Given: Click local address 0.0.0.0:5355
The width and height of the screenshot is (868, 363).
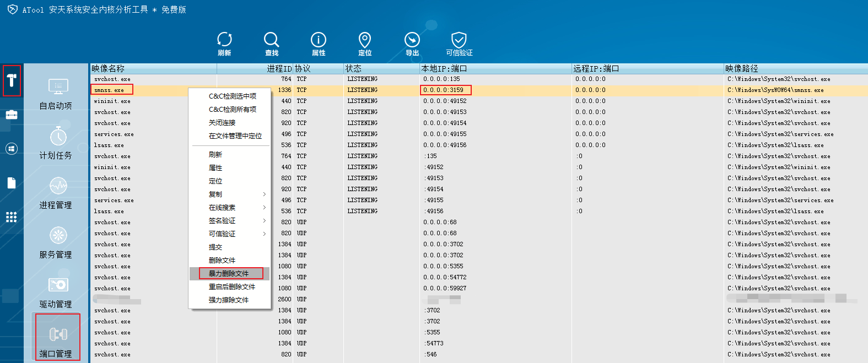Looking at the screenshot, I should pos(443,267).
